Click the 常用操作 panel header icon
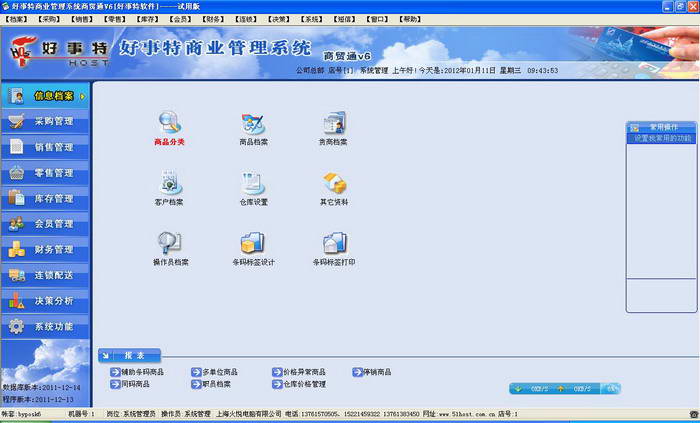Image resolution: width=700 pixels, height=423 pixels. [634, 128]
